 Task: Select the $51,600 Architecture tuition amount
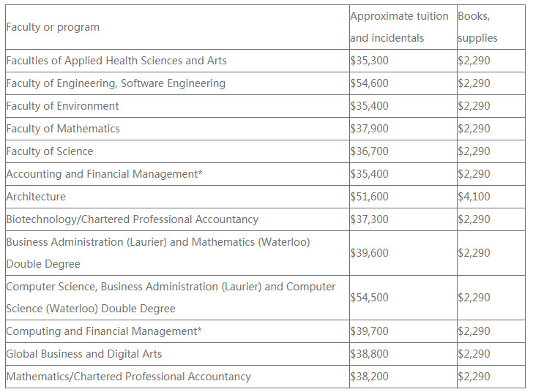(x=370, y=197)
